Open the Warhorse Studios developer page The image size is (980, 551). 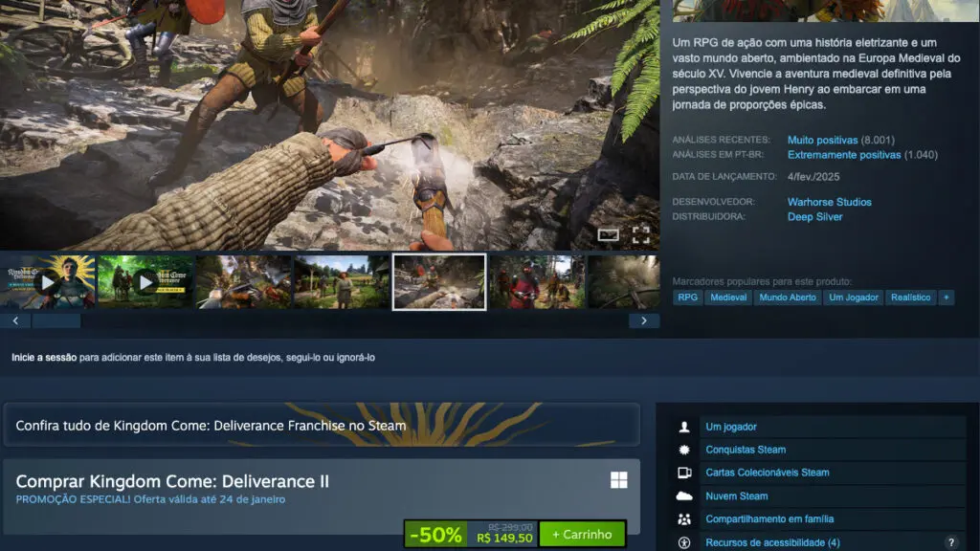830,202
